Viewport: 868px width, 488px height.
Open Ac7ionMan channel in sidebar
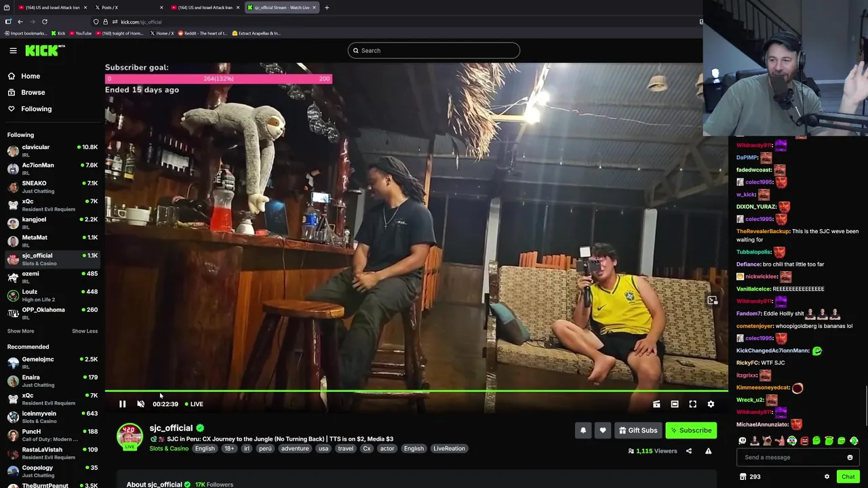pyautogui.click(x=52, y=169)
